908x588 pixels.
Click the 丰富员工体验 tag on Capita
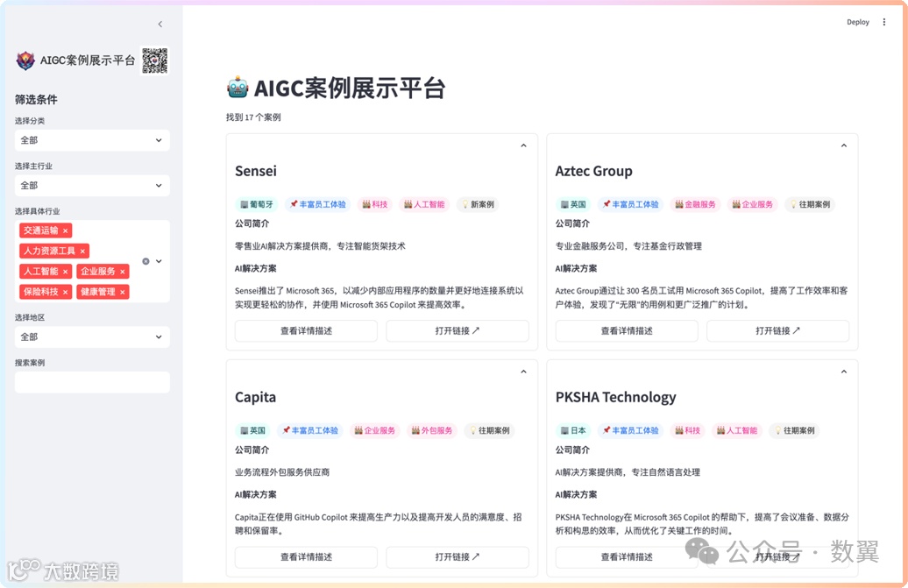coord(309,430)
